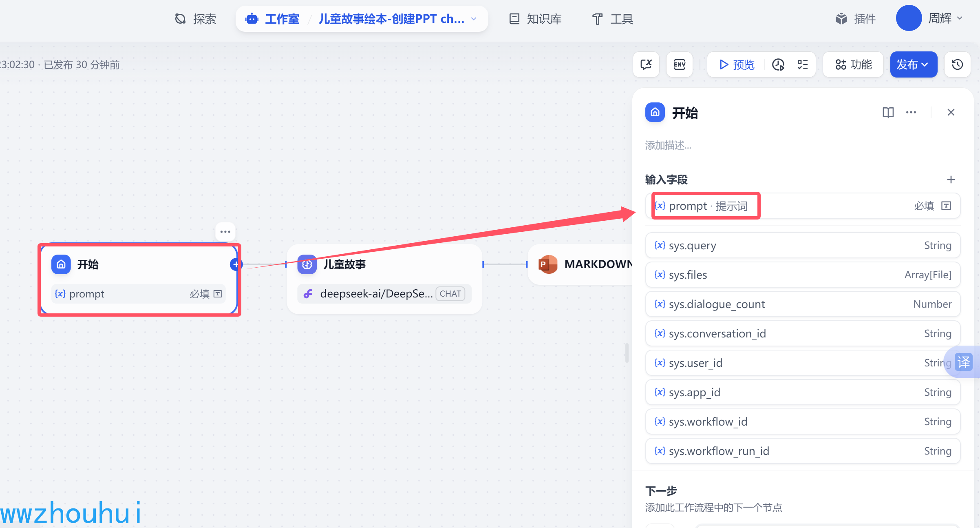Screen dimensions: 980x528
Task: Expand the 发布 publish dropdown
Action: tap(914, 64)
